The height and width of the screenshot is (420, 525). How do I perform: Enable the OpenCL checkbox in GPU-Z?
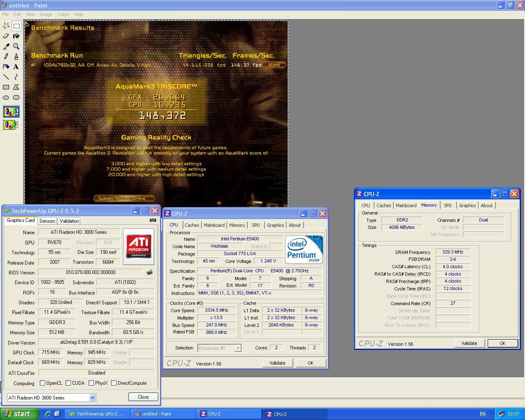pos(42,383)
